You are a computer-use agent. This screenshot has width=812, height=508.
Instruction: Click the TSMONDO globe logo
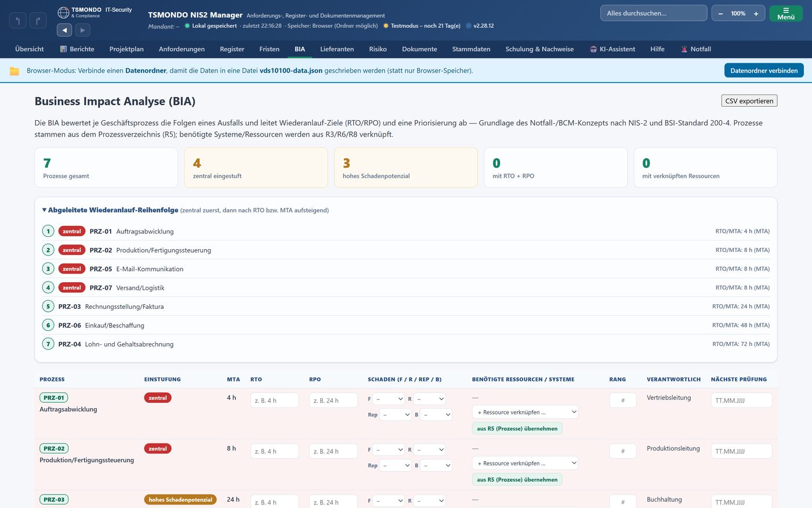tap(63, 12)
